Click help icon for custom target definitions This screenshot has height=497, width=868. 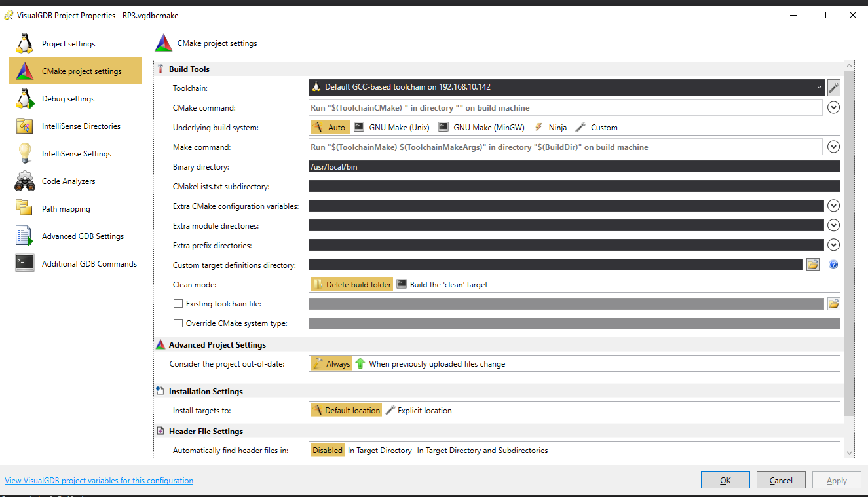click(833, 265)
